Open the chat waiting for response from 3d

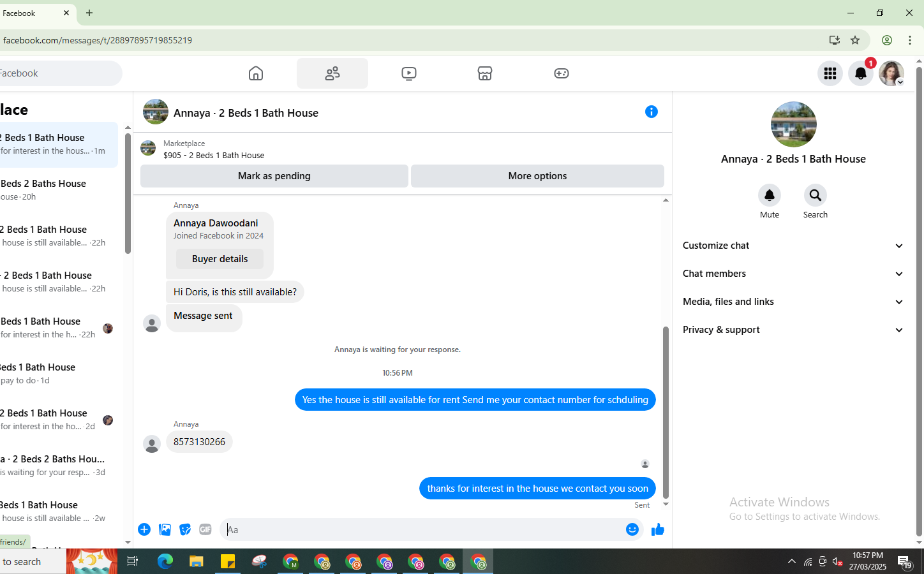click(x=57, y=466)
